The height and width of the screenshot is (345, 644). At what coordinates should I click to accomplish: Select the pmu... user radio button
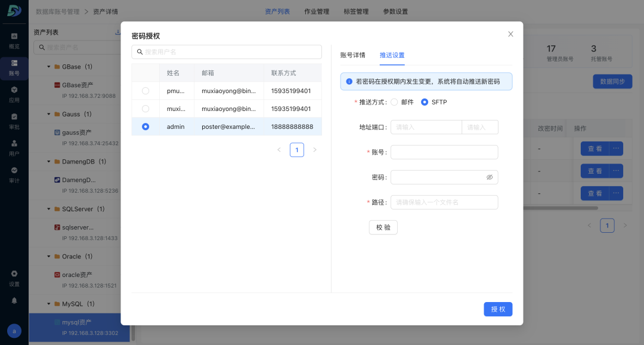(145, 91)
